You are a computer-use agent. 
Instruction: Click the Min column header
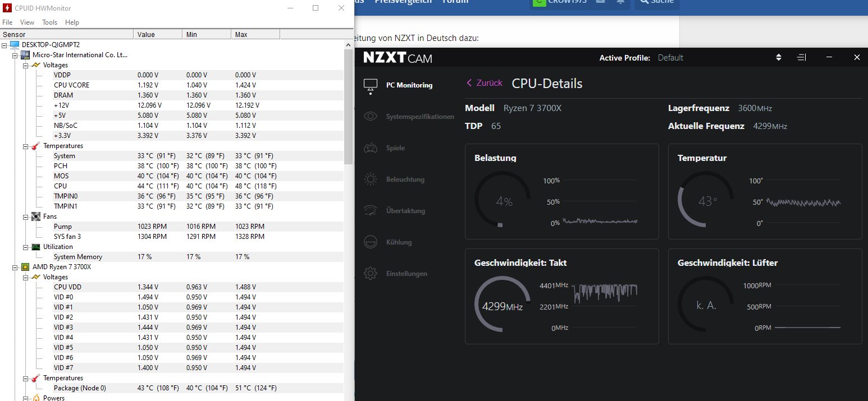coord(207,35)
